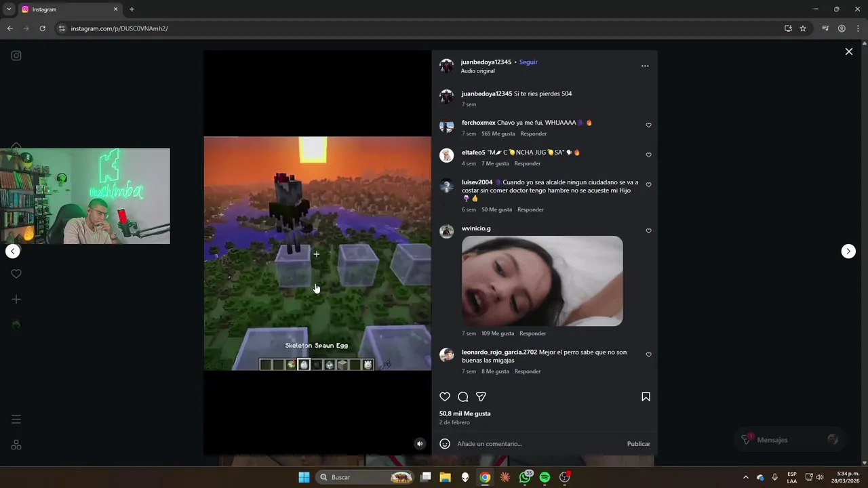Open Chrome profile icon
Viewport: 868px width, 488px height.
pyautogui.click(x=842, y=28)
